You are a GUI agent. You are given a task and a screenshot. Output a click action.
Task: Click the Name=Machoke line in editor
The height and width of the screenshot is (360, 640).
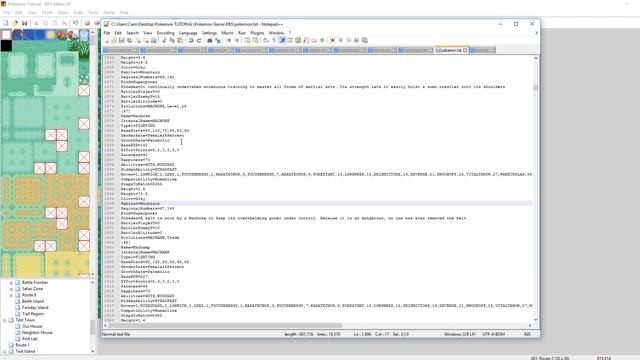[135, 116]
